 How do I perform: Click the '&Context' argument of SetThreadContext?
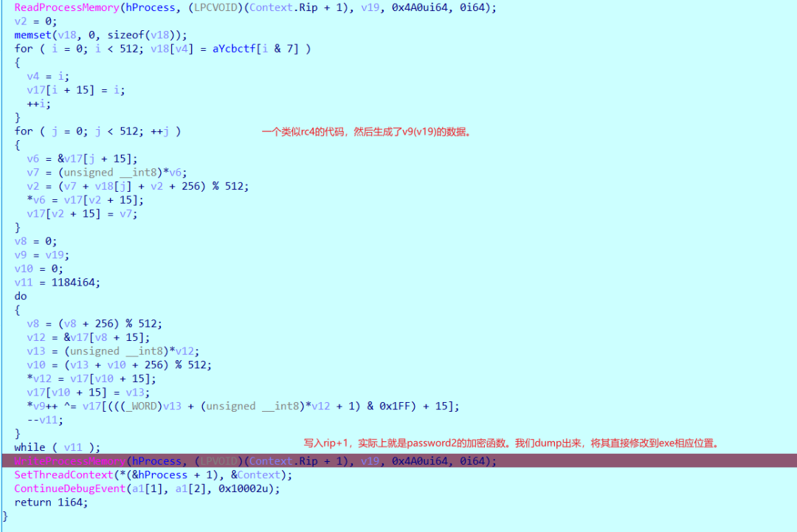tap(255, 474)
